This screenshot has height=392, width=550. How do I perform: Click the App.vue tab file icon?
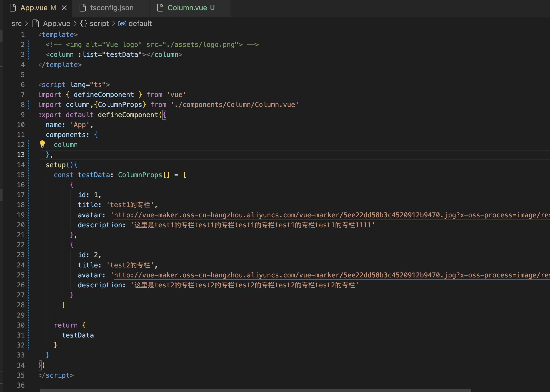pyautogui.click(x=13, y=8)
